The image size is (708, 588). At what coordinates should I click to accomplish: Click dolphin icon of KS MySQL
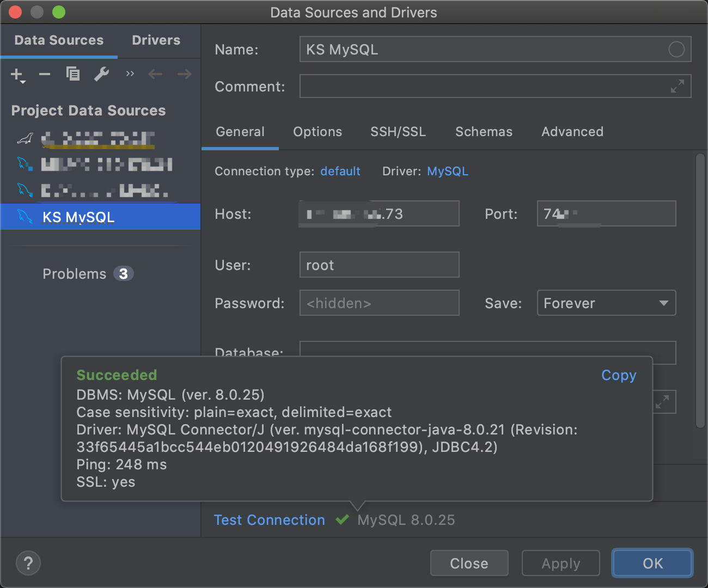[x=25, y=216]
